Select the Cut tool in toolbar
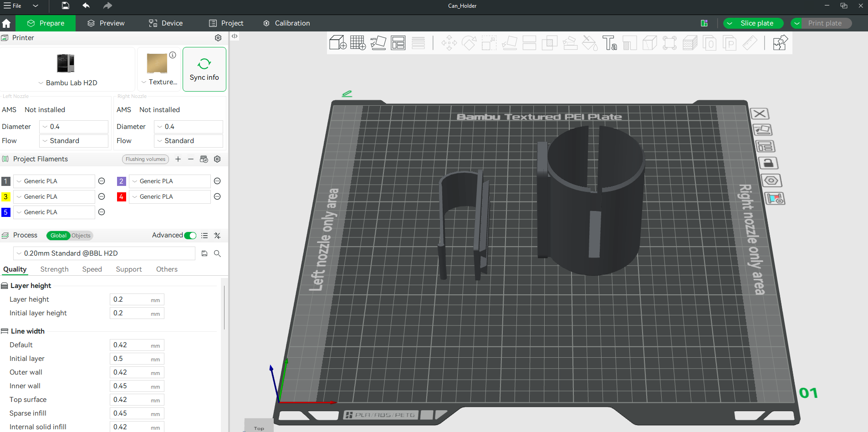 point(529,43)
